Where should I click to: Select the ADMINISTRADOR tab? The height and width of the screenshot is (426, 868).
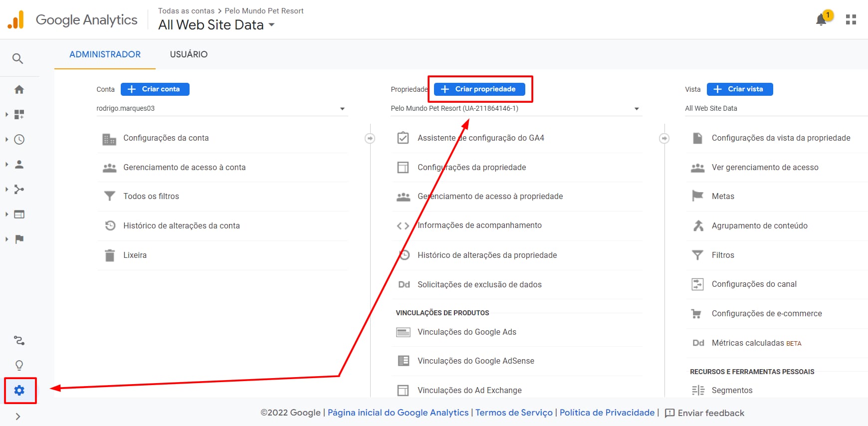click(105, 54)
